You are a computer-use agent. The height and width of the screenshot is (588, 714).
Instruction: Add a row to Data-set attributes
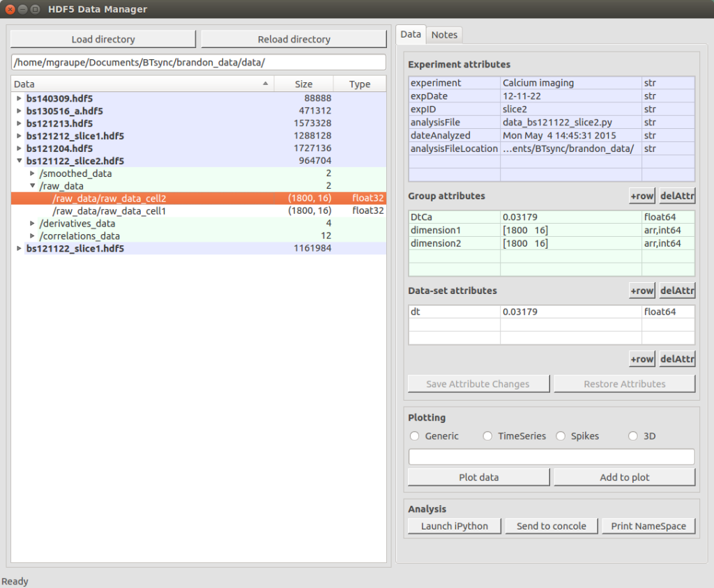pyautogui.click(x=642, y=291)
